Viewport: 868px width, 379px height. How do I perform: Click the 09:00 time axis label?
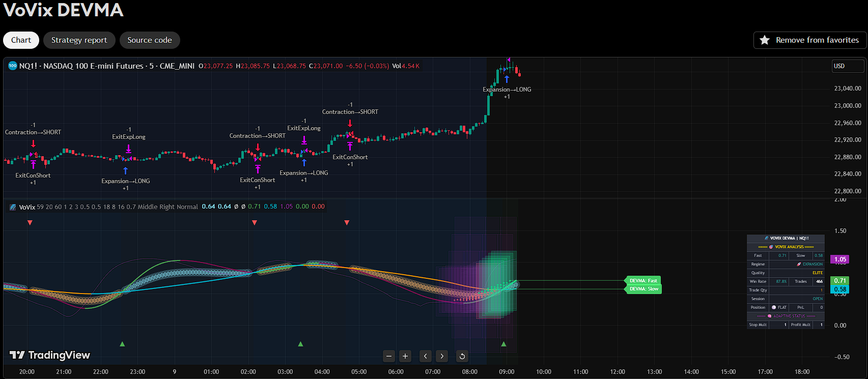[507, 372]
